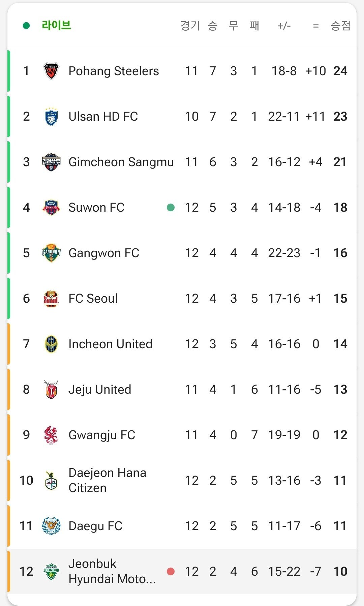Viewport: 364px width, 606px height.
Task: Click Jeonbuk's red live indicator dot
Action: (x=171, y=571)
